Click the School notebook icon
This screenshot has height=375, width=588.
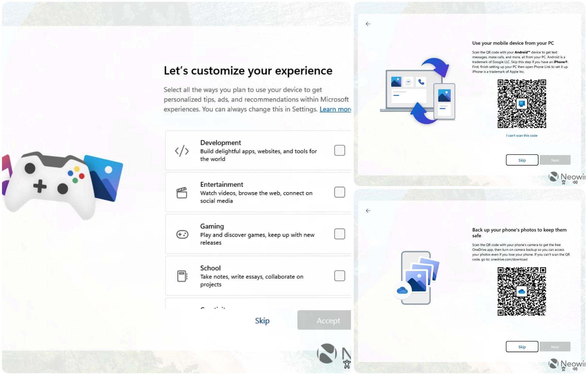[x=182, y=276]
